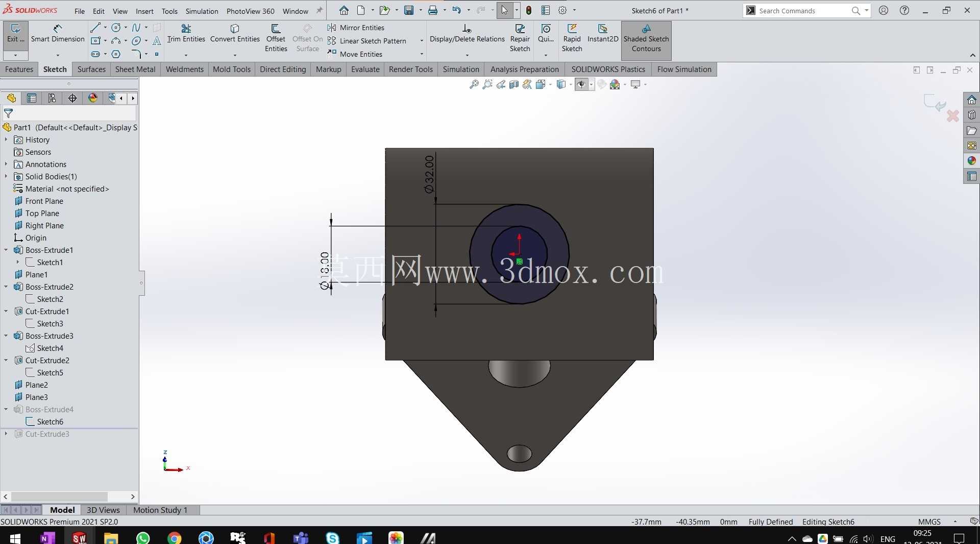Toggle Hide/Show Items eye button
Viewport: 980px width, 544px height.
581,85
